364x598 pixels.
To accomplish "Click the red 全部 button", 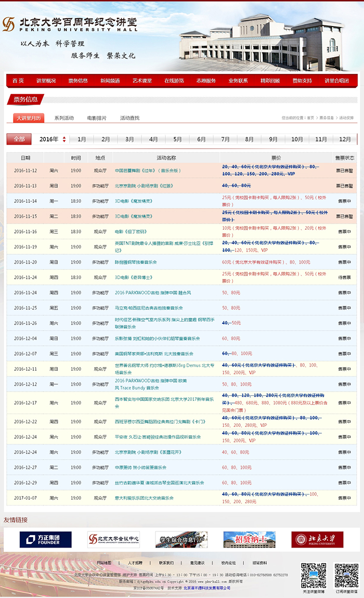I will point(19,139).
